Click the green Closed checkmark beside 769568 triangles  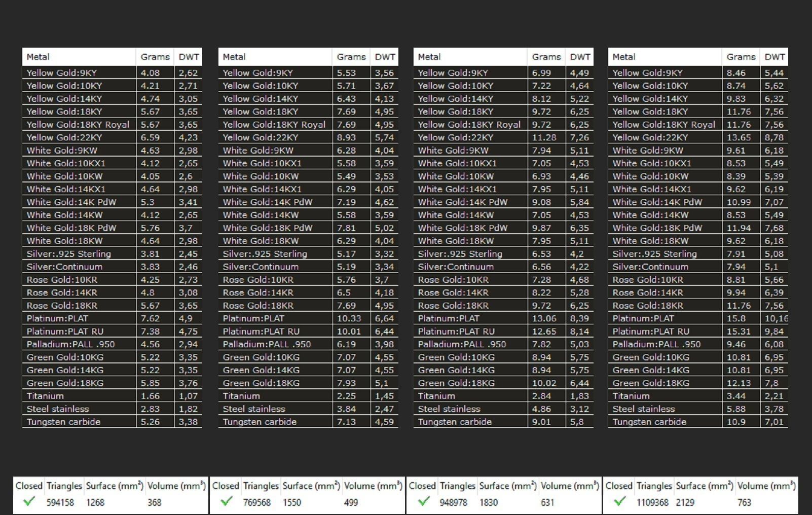(x=226, y=502)
